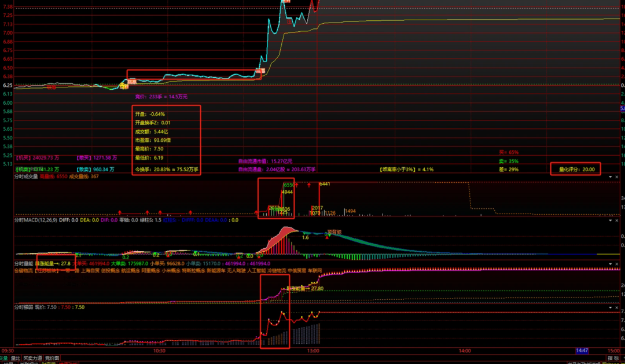Image resolution: width=625 pixels, height=364 pixels.
Task: Click the 高量线: 6550 value
Action: coord(53,177)
